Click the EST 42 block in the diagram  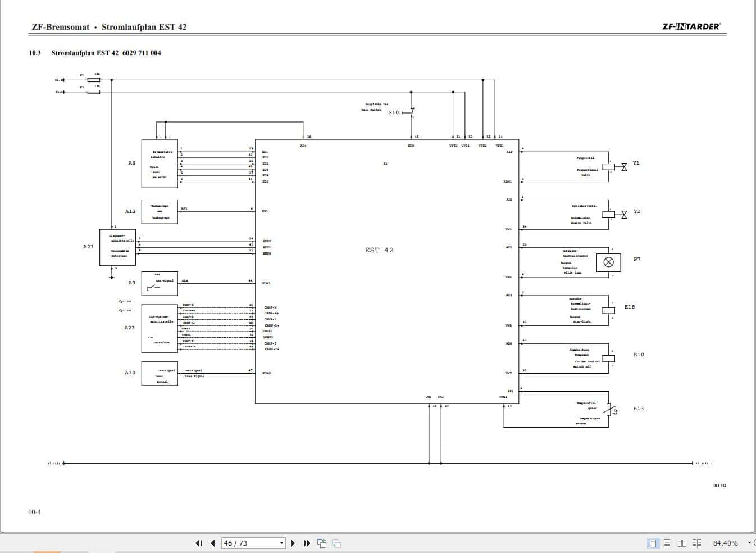[380, 250]
